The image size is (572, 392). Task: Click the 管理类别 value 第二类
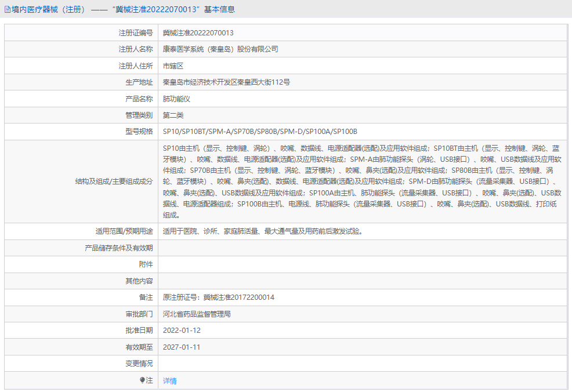click(174, 115)
